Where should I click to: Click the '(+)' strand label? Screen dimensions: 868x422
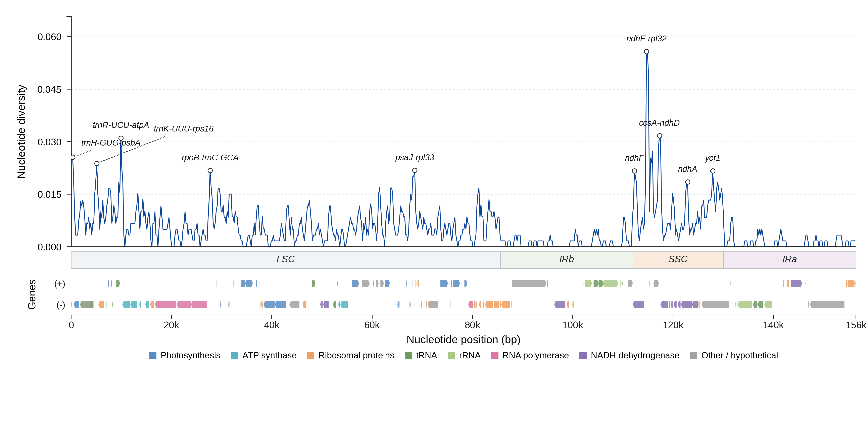coord(60,284)
